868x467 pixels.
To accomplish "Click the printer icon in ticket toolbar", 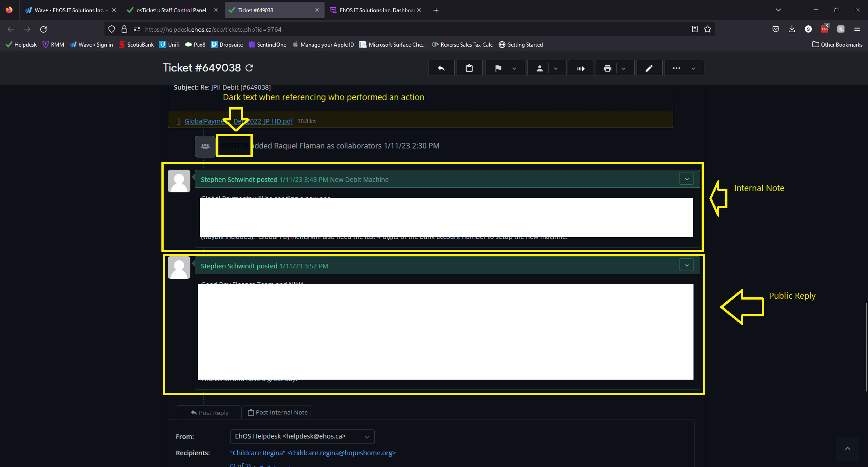I will (x=608, y=68).
